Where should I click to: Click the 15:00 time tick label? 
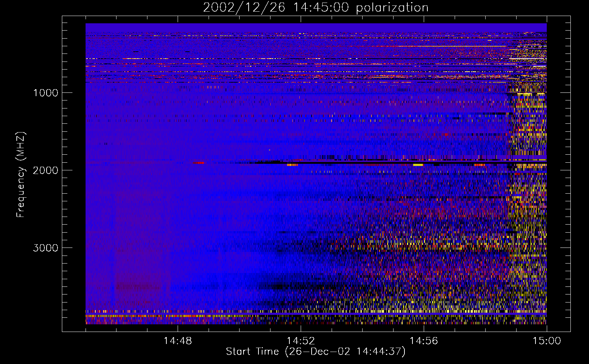coord(547,341)
